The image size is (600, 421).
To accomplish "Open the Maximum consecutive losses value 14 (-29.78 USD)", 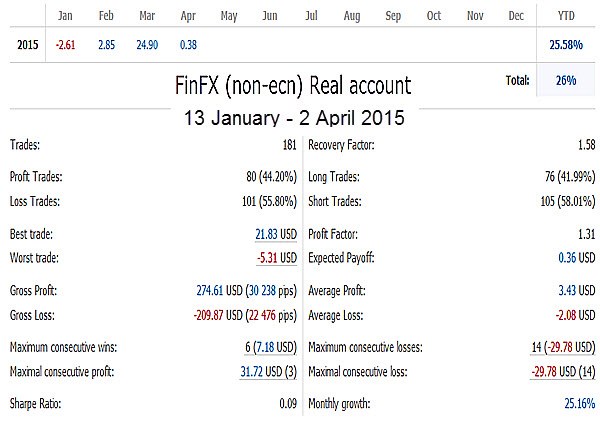I will [563, 347].
